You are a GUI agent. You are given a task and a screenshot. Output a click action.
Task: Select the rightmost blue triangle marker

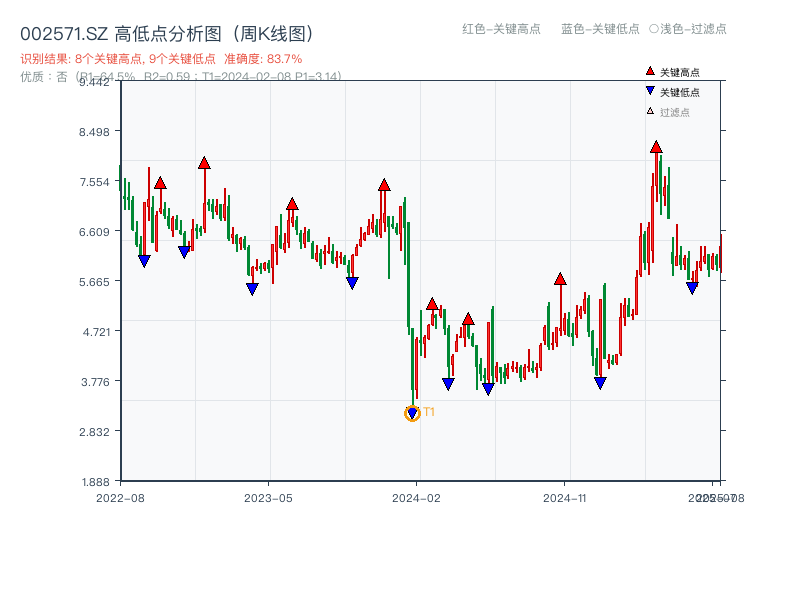(691, 287)
